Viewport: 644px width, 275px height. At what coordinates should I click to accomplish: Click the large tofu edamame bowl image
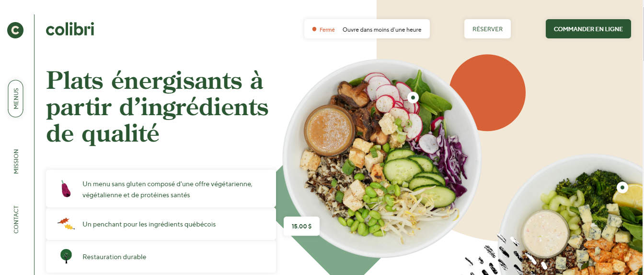tap(382, 158)
